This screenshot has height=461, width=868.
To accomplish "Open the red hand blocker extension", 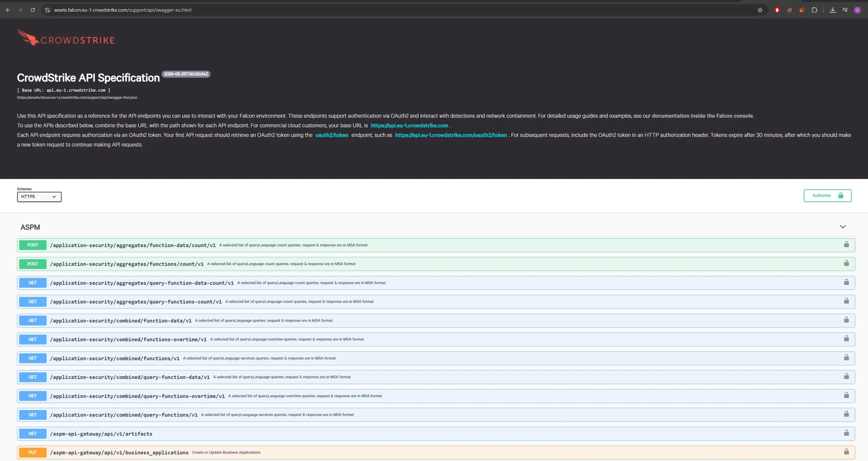I will click(x=777, y=10).
